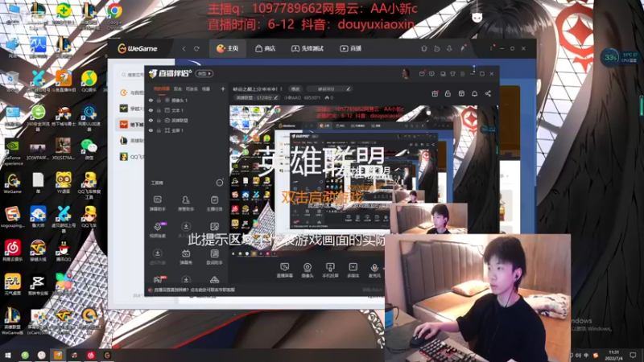Open taskbar clock showing 11:31
The width and height of the screenshot is (644, 362).
(613, 355)
